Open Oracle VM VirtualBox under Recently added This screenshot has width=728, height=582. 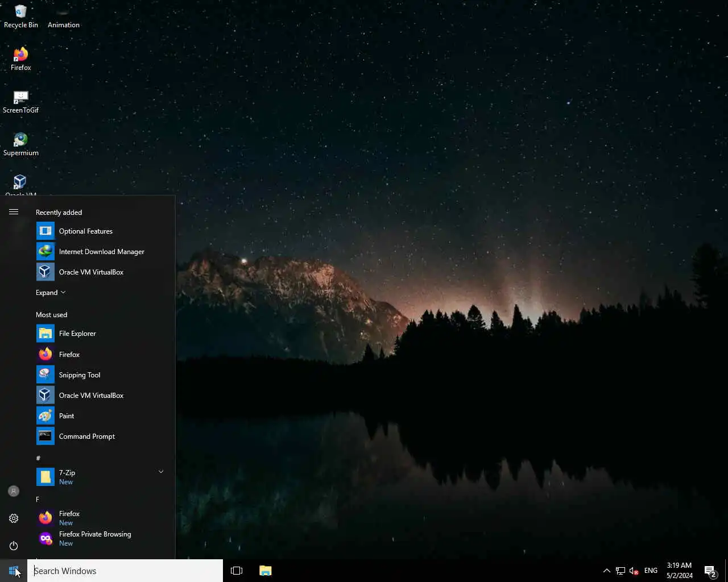pos(101,272)
